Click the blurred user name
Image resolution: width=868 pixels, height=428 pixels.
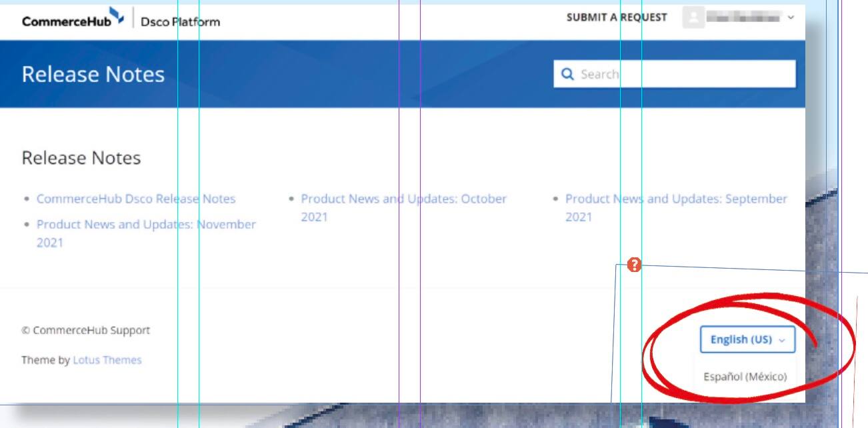click(x=743, y=19)
